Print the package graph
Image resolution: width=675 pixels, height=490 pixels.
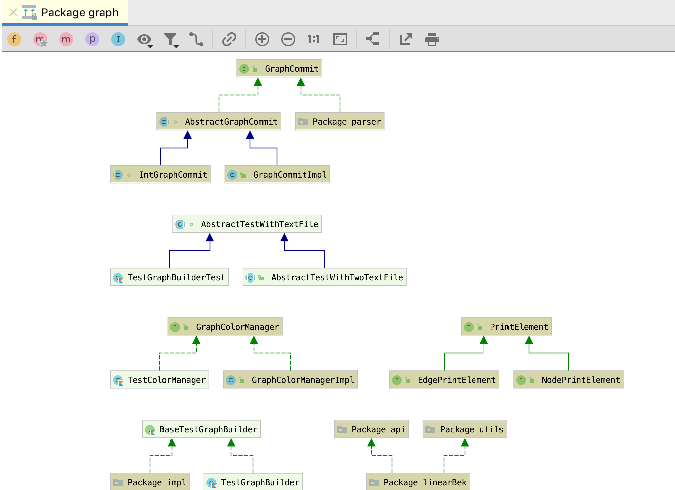(x=432, y=40)
